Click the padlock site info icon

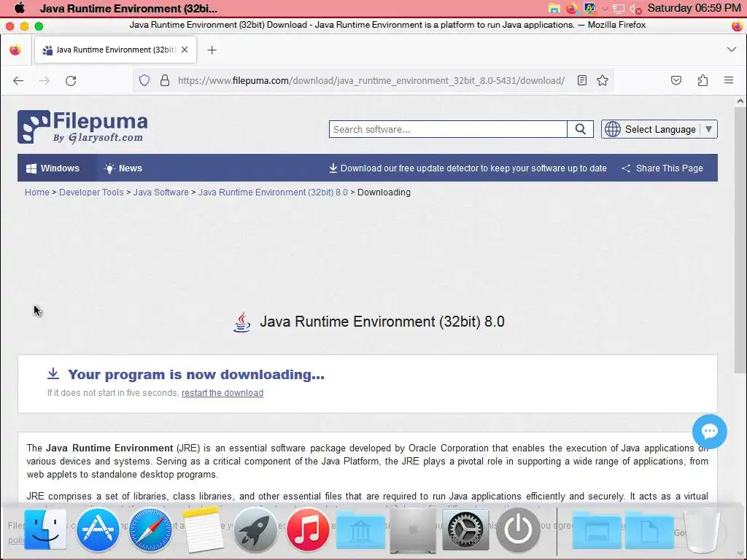[x=165, y=80]
